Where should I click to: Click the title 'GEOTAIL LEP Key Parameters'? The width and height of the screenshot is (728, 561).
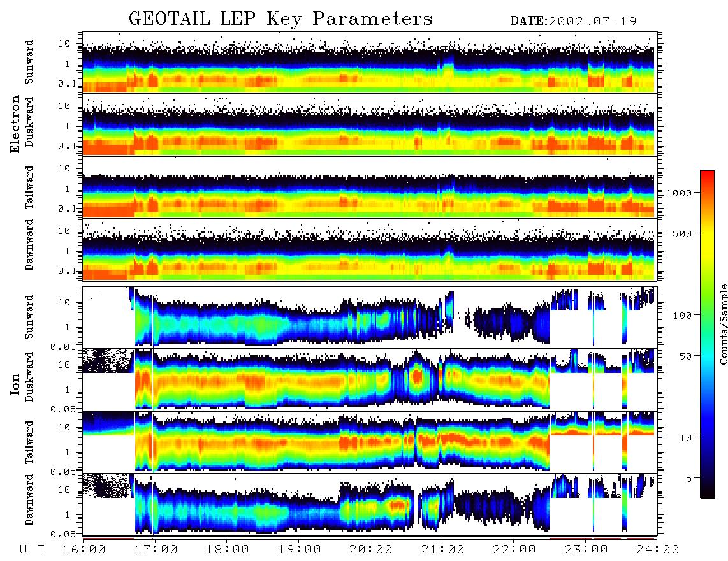point(280,19)
